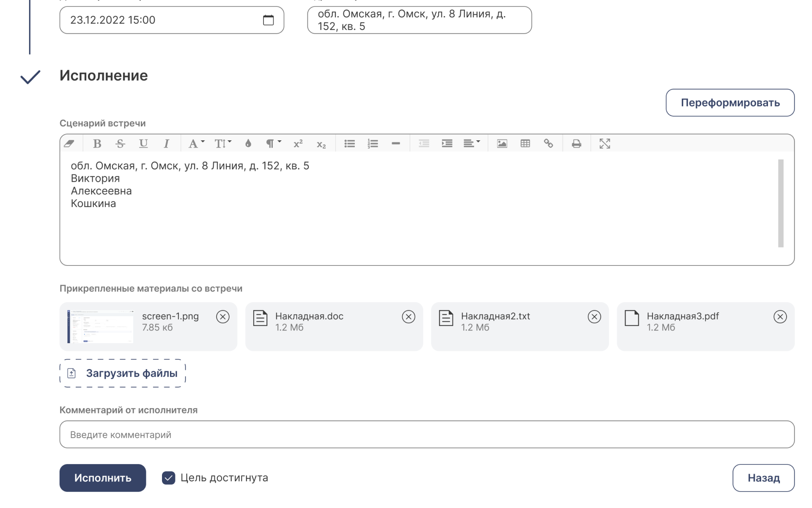Image resolution: width=812 pixels, height=508 pixels.
Task: Expand the editor to fullscreen
Action: [x=605, y=144]
